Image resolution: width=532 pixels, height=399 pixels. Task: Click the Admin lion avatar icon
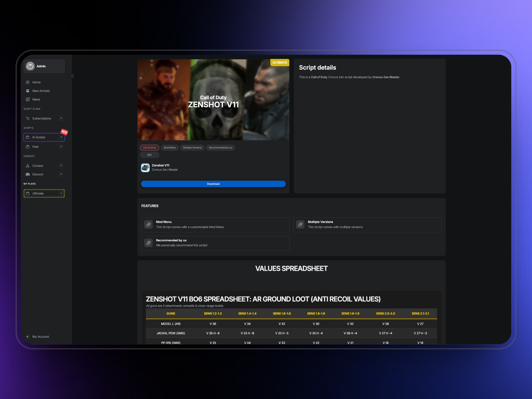(30, 66)
